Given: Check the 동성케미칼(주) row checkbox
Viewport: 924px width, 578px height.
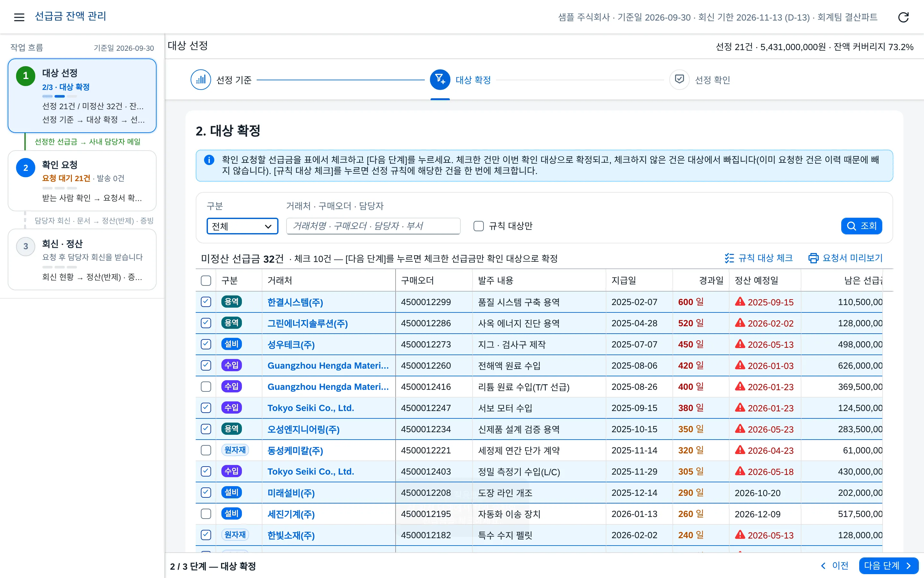Looking at the screenshot, I should pos(206,450).
